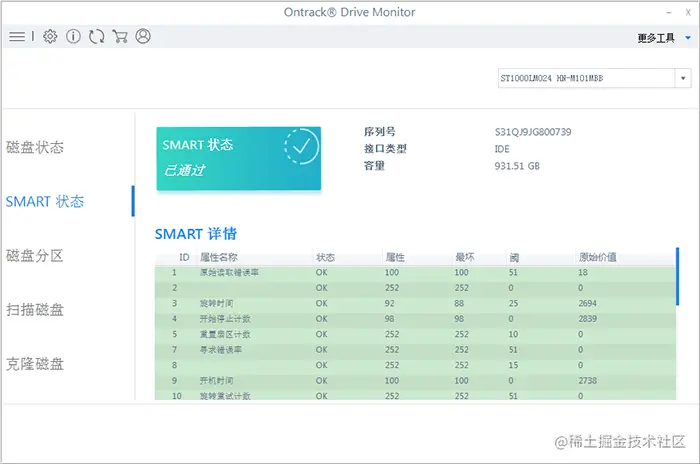This screenshot has height=464, width=700.
Task: Select the 寻求错误率 row
Action: (415, 350)
